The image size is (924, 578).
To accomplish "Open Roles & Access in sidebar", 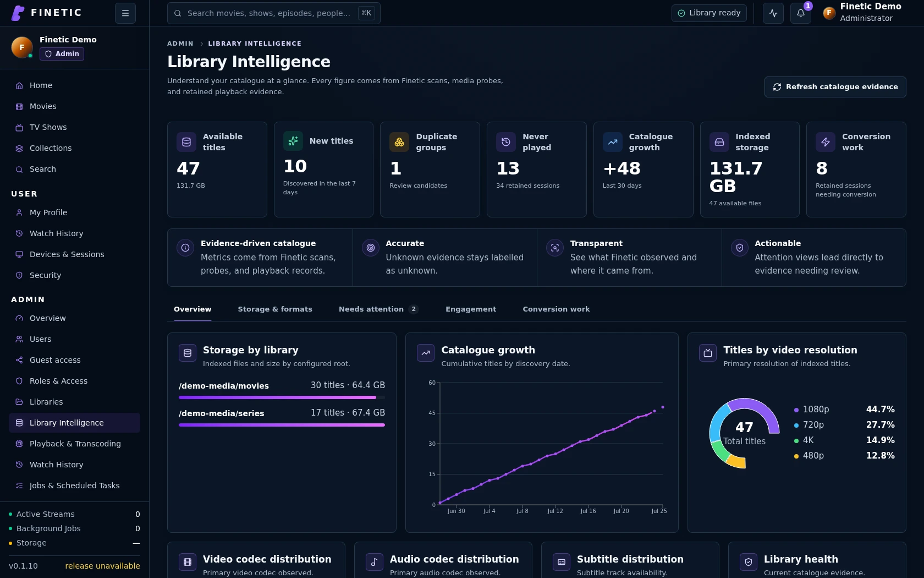I will [74, 381].
